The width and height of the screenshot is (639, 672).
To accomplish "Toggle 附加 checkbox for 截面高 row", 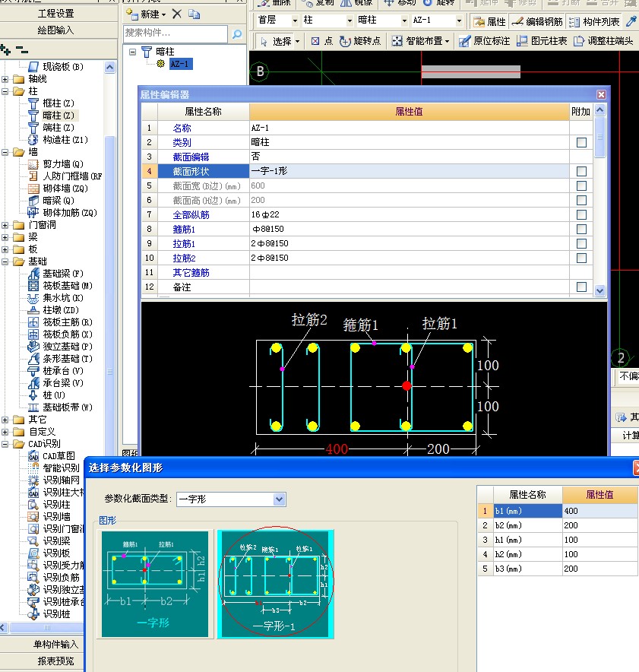I will [581, 200].
